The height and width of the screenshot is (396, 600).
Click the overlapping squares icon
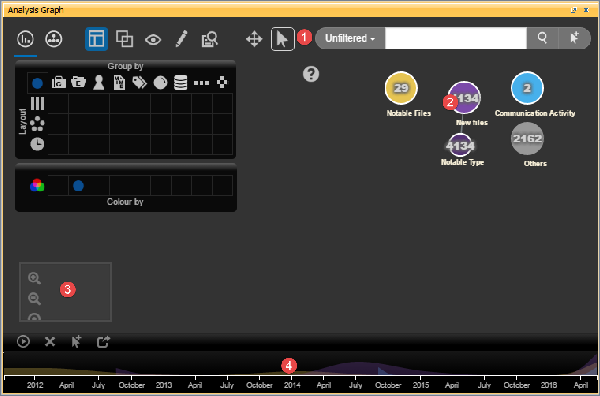[x=124, y=39]
